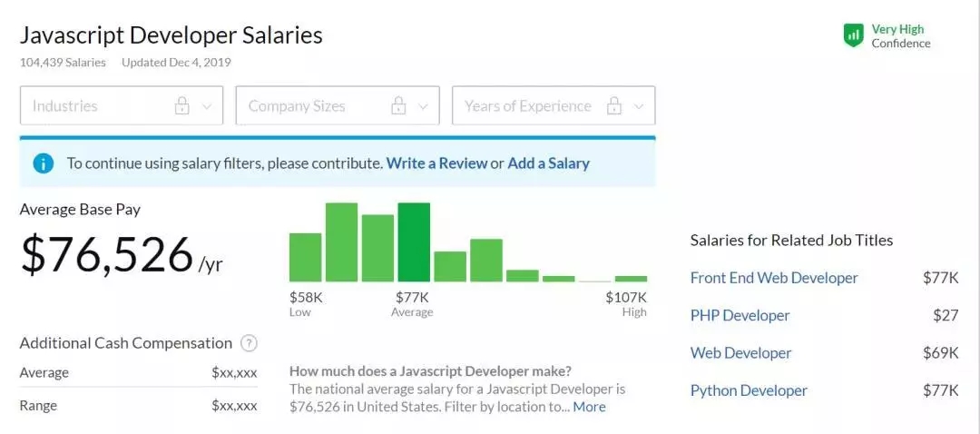
Task: Click the lock icon in Years of Experience
Action: (x=614, y=105)
